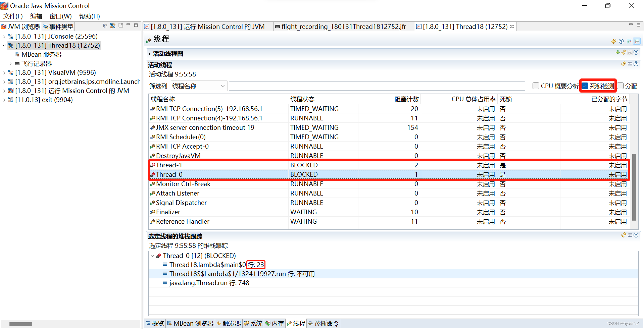Sort by 死锁 column header
The height and width of the screenshot is (329, 644).
[529, 99]
